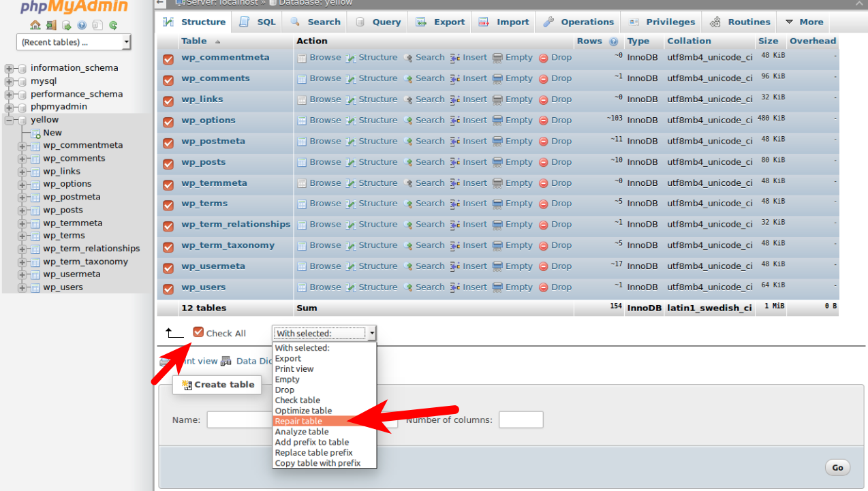868x491 pixels.
Task: Click the Data Dictionary icon
Action: point(226,362)
